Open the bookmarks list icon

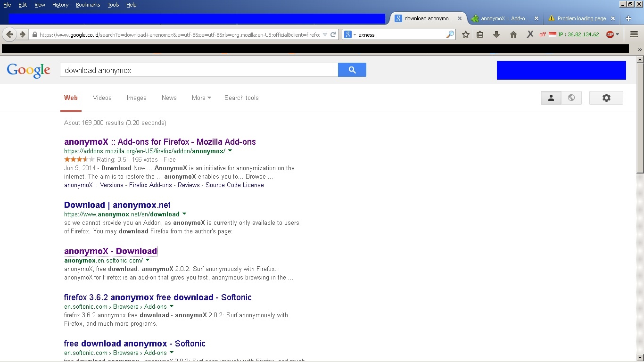[480, 34]
